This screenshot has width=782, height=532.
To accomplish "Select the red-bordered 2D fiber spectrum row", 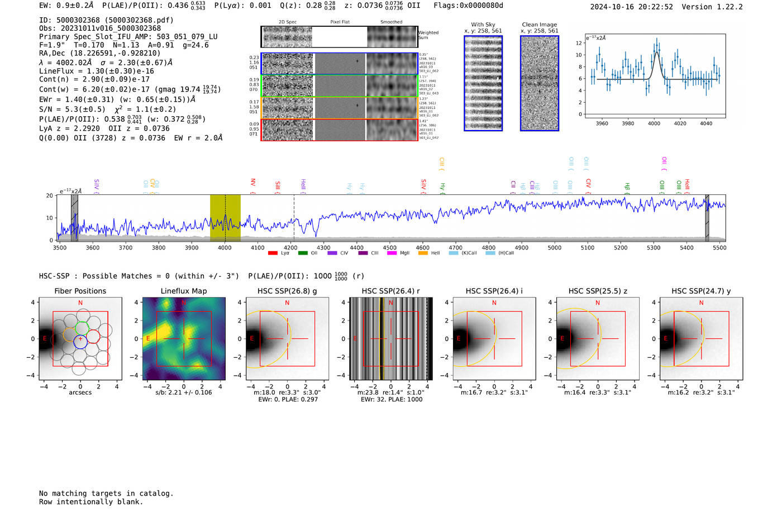I will tap(339, 130).
